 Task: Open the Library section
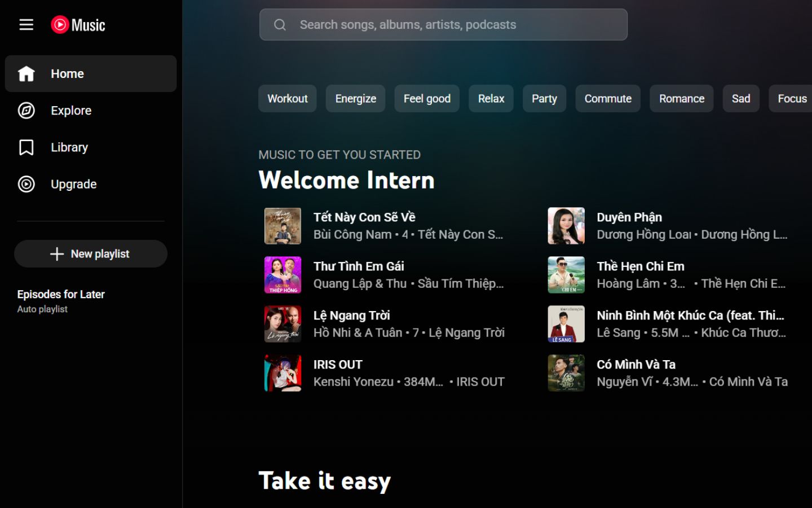click(91, 147)
